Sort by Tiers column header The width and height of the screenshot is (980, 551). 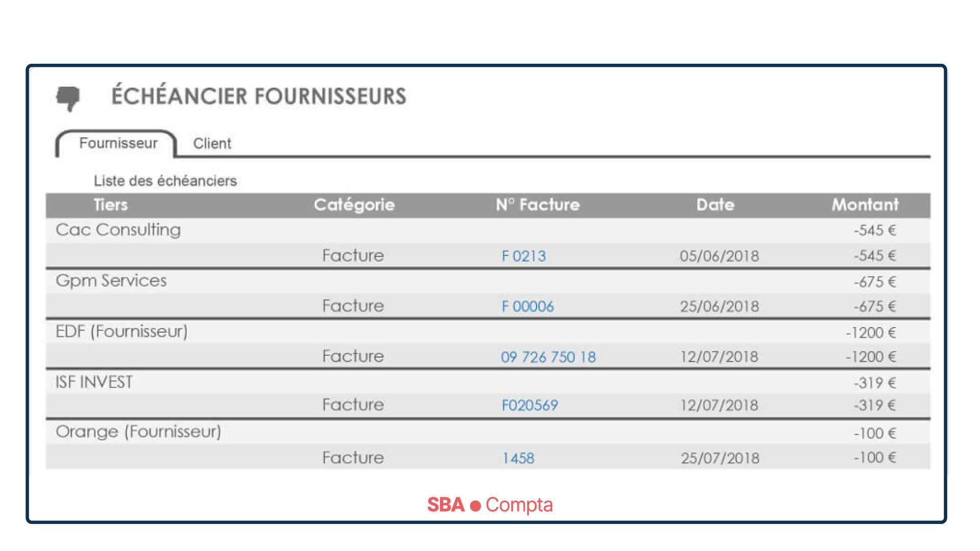[110, 205]
